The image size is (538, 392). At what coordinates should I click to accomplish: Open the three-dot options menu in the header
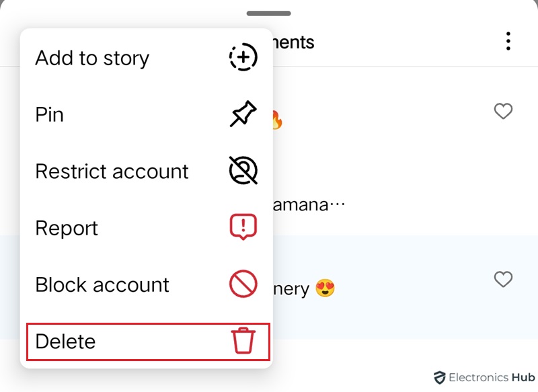pyautogui.click(x=508, y=41)
